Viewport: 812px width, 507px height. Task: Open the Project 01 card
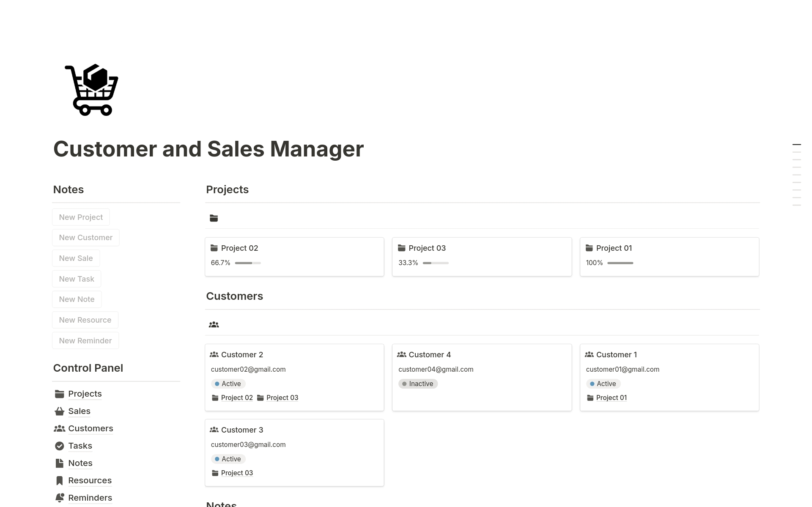(x=614, y=248)
